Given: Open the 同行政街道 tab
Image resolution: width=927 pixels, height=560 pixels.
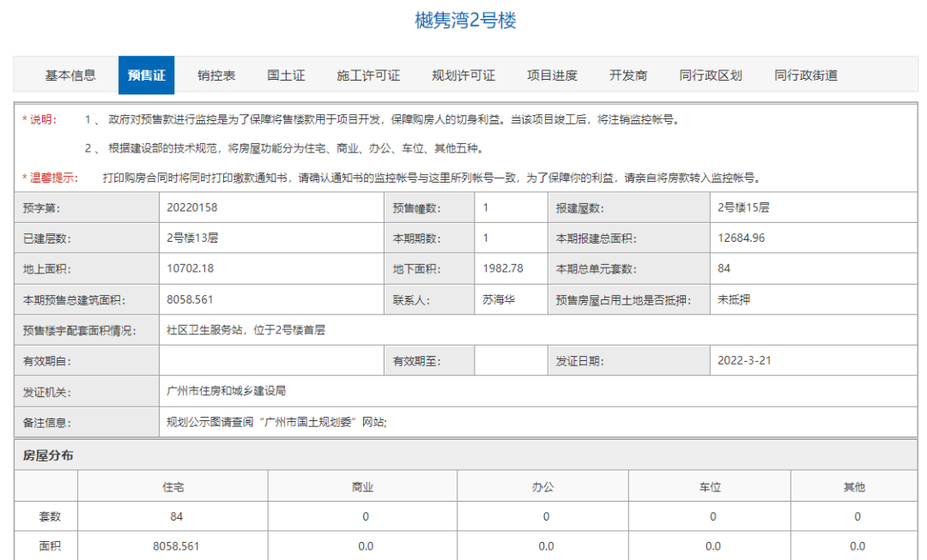Looking at the screenshot, I should click(808, 75).
